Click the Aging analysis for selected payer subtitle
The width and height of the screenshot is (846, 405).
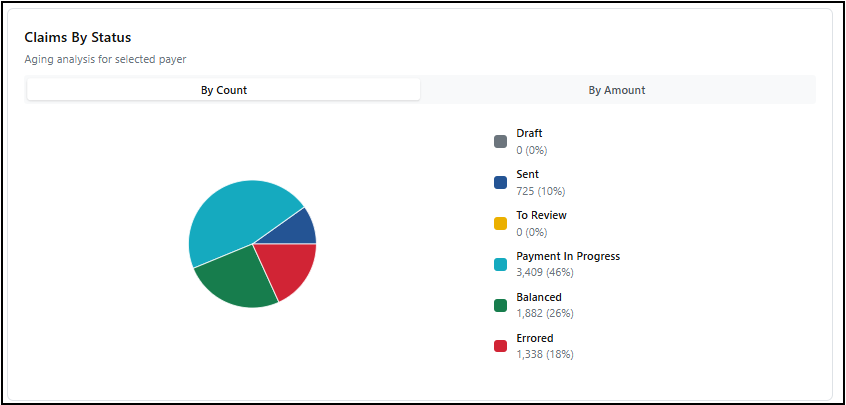(x=105, y=59)
